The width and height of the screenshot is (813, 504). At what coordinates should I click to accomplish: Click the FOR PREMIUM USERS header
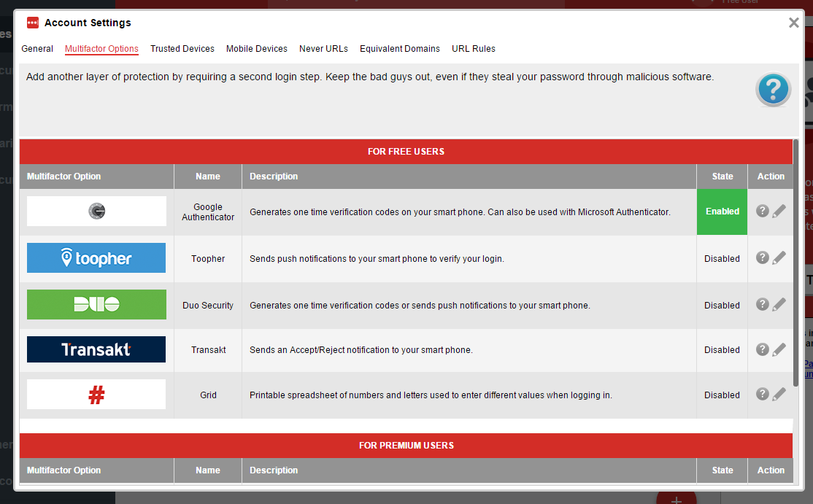406,445
